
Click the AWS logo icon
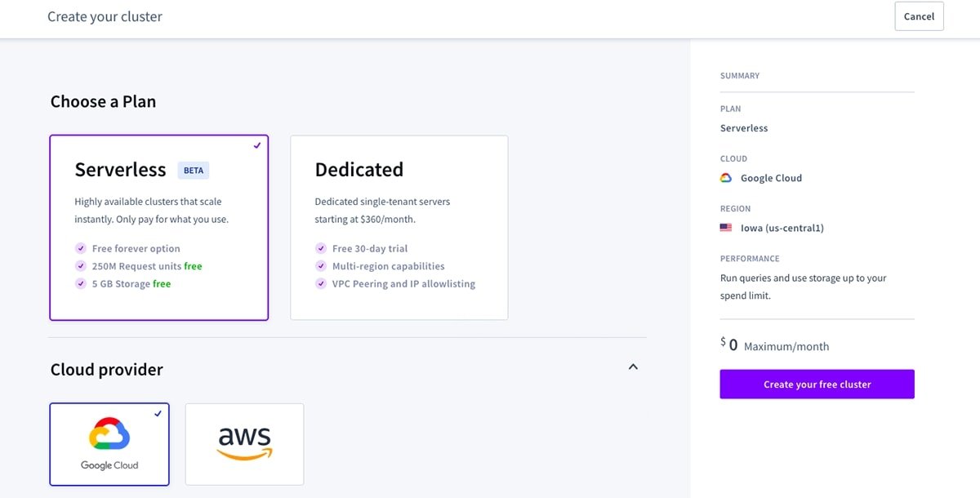click(244, 442)
